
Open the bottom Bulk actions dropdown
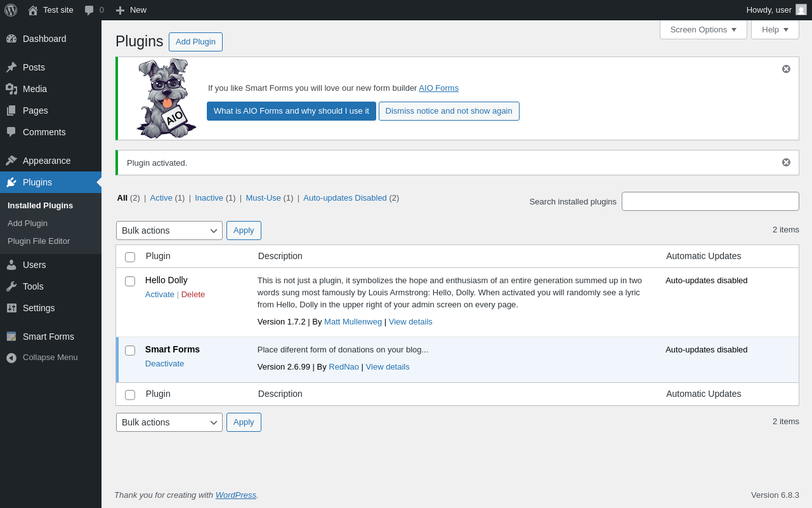click(169, 422)
